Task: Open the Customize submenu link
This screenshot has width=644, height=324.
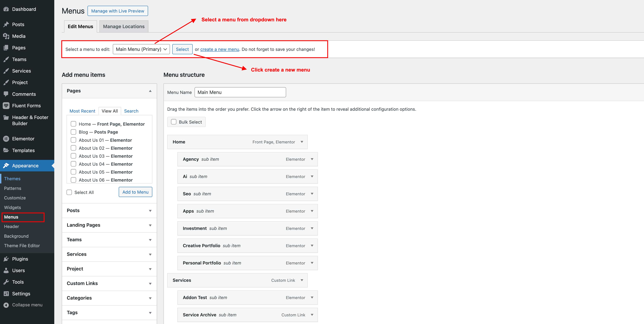Action: click(x=15, y=198)
